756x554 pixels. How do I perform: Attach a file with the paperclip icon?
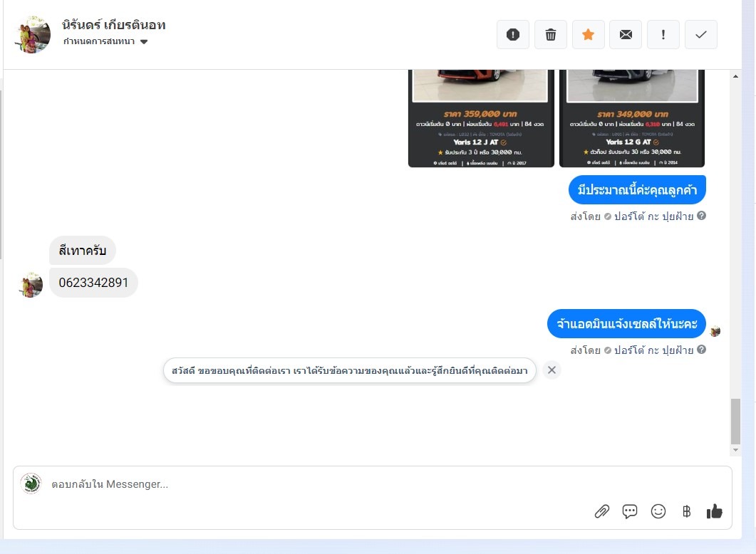coord(601,511)
